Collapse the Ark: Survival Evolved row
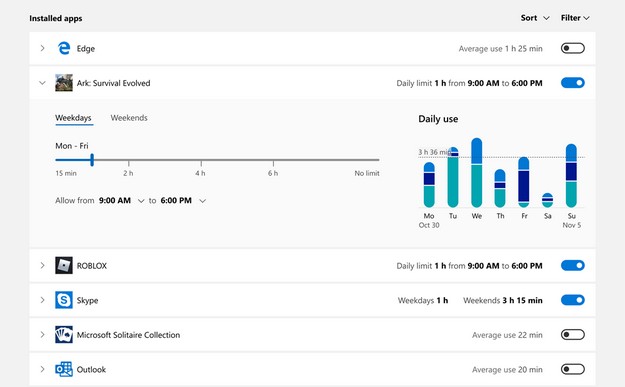This screenshot has width=625, height=387. tap(42, 83)
